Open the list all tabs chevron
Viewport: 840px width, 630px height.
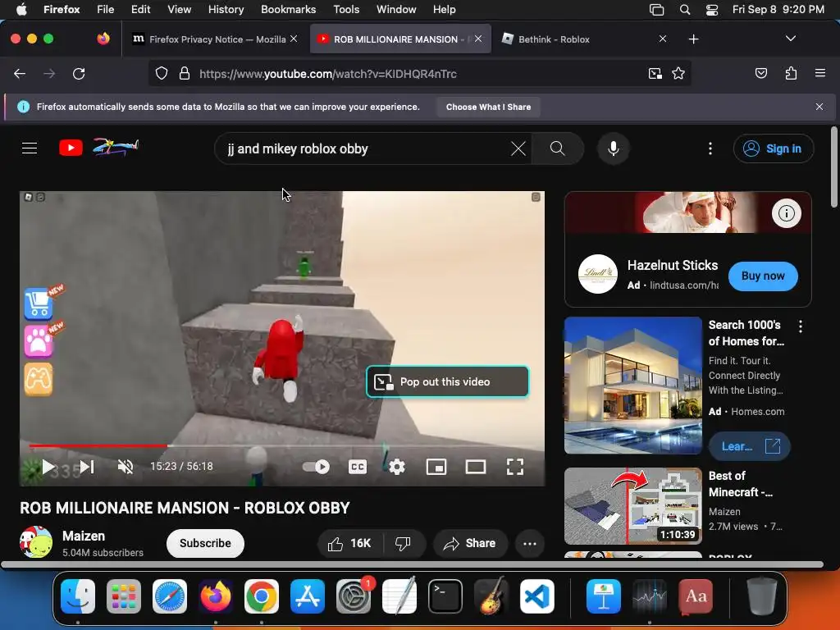pos(790,39)
